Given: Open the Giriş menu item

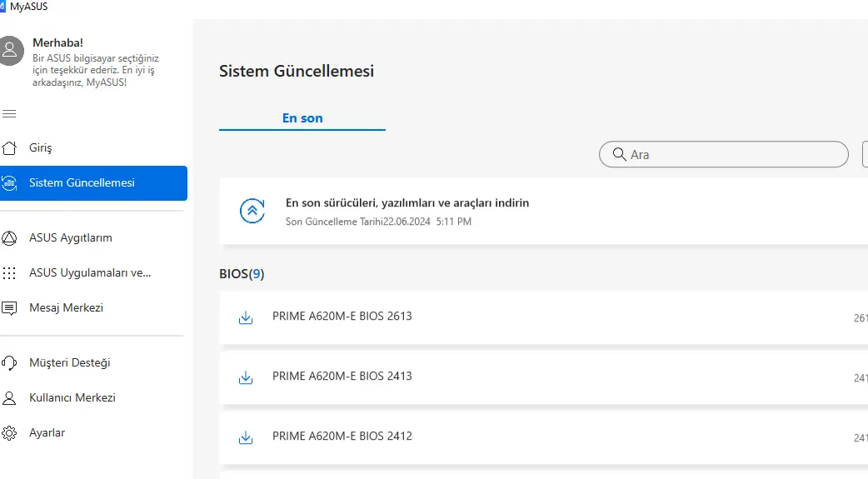Looking at the screenshot, I should [93, 147].
